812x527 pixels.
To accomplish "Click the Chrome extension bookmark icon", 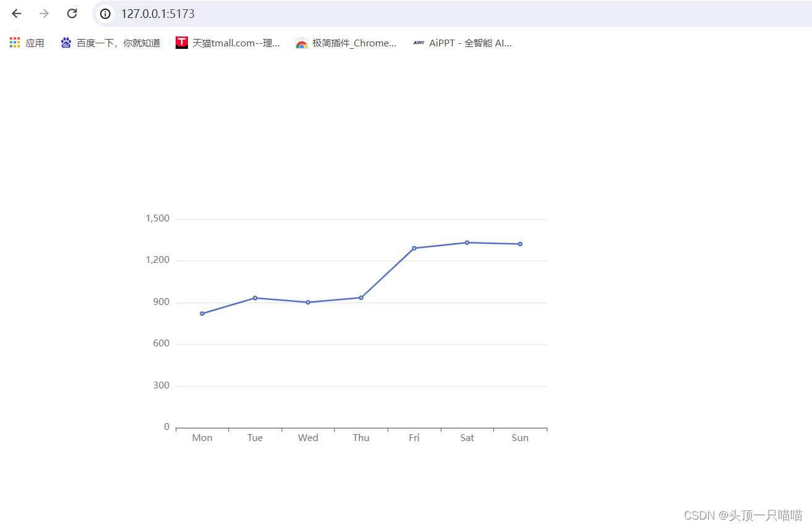I will click(x=302, y=43).
